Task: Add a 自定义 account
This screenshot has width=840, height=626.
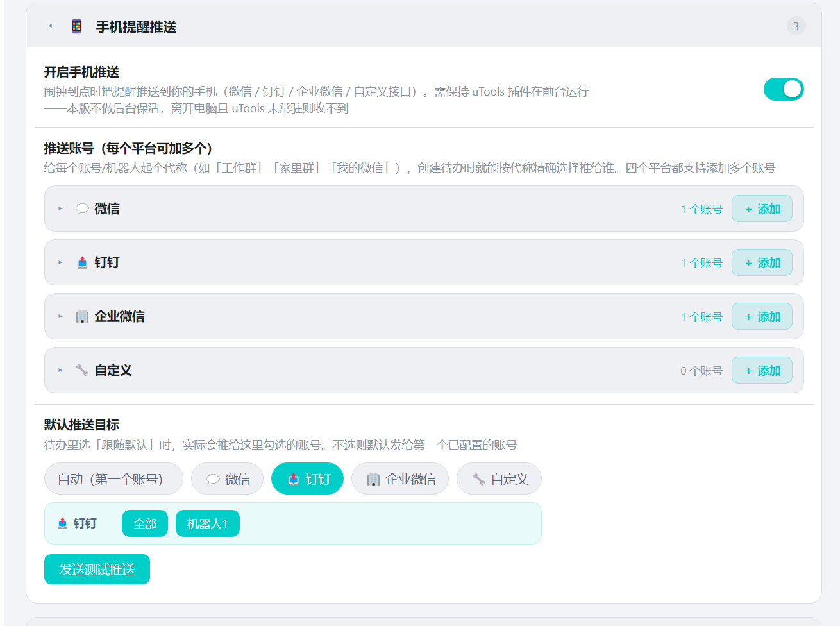Action: click(762, 370)
